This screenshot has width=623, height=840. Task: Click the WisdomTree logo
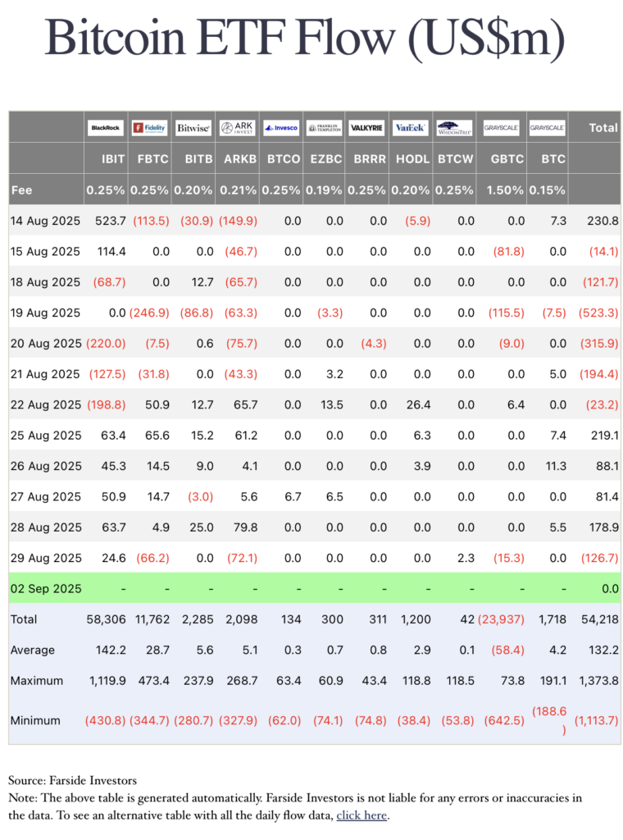click(x=454, y=127)
